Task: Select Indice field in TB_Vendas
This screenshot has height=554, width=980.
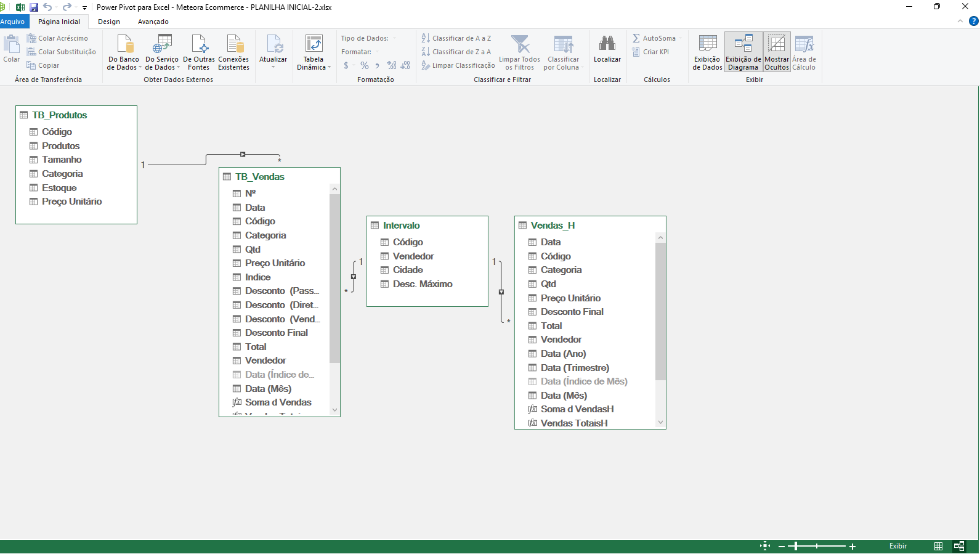Action: [x=257, y=277]
